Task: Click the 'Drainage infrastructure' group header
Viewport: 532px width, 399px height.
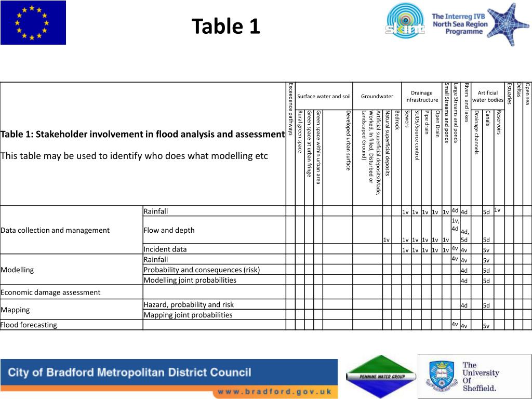Action: 421,96
